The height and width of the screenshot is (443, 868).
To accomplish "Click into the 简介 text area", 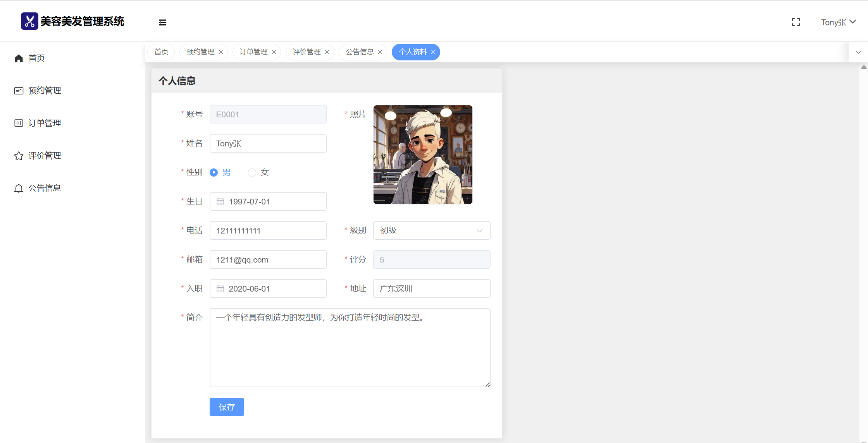I will (x=350, y=347).
